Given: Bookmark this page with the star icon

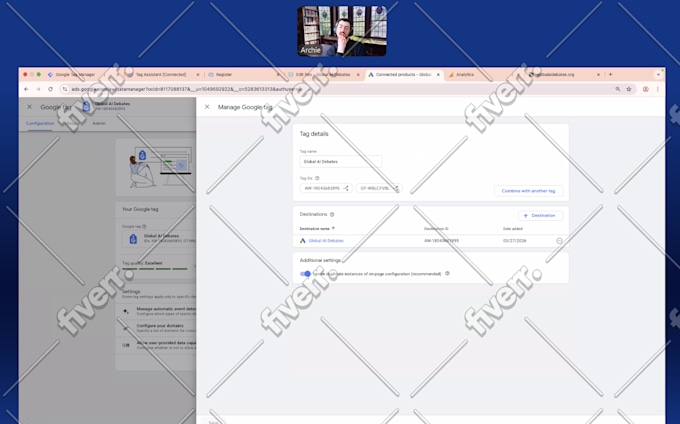Looking at the screenshot, I should tap(629, 89).
